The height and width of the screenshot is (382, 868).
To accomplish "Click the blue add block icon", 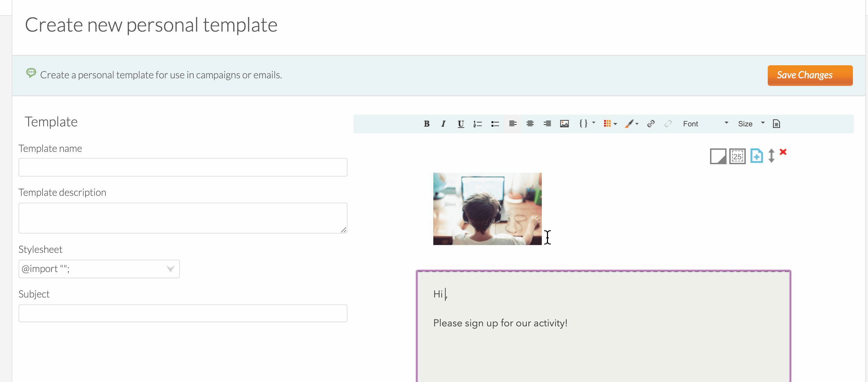I will [x=756, y=156].
